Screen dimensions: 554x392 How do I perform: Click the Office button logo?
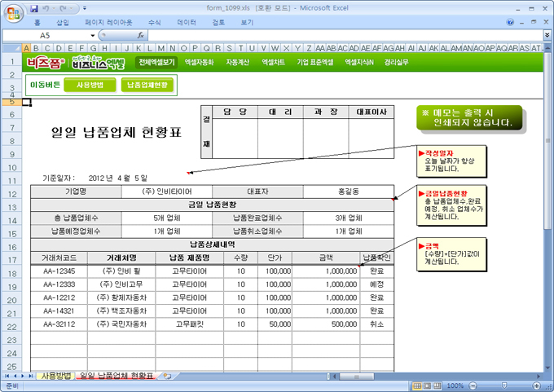(11, 11)
